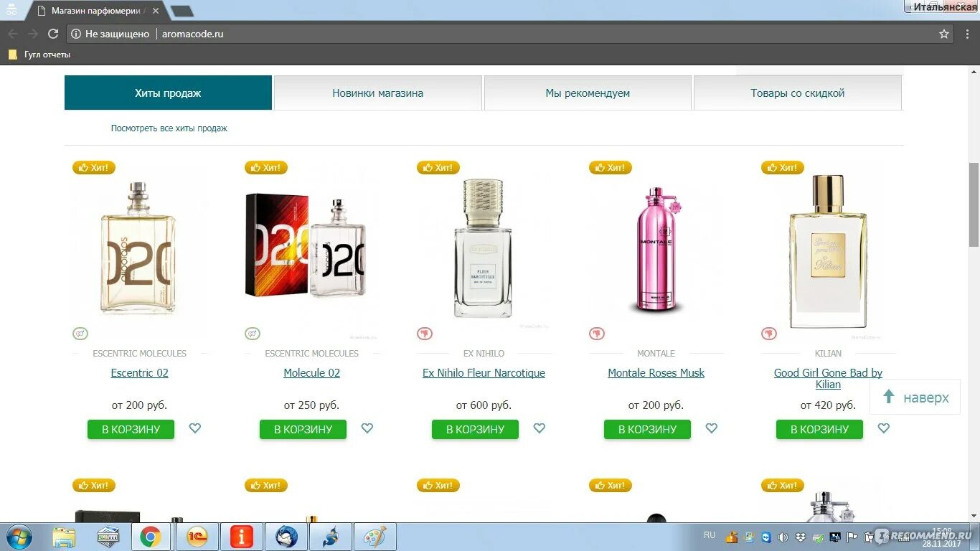This screenshot has width=980, height=551.
Task: Click the Хит! badge on Montale Roses Musk
Action: pos(611,167)
